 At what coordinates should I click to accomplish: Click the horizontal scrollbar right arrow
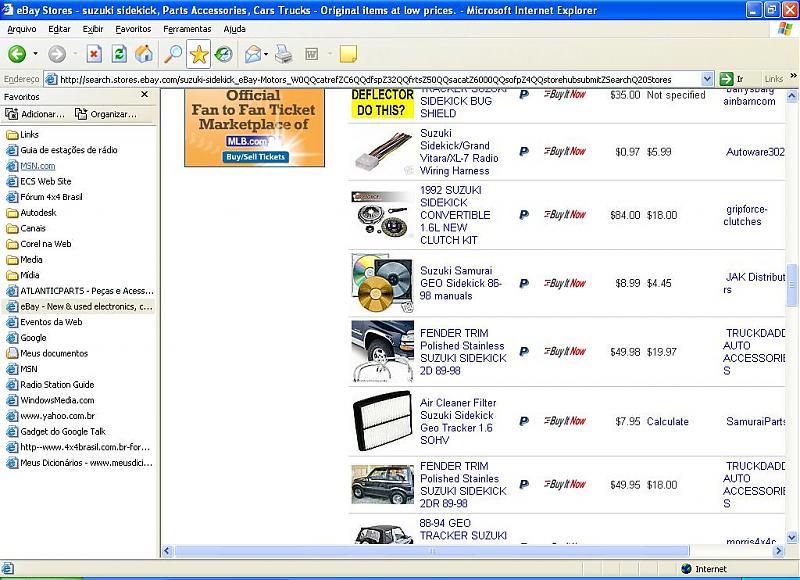pos(779,551)
